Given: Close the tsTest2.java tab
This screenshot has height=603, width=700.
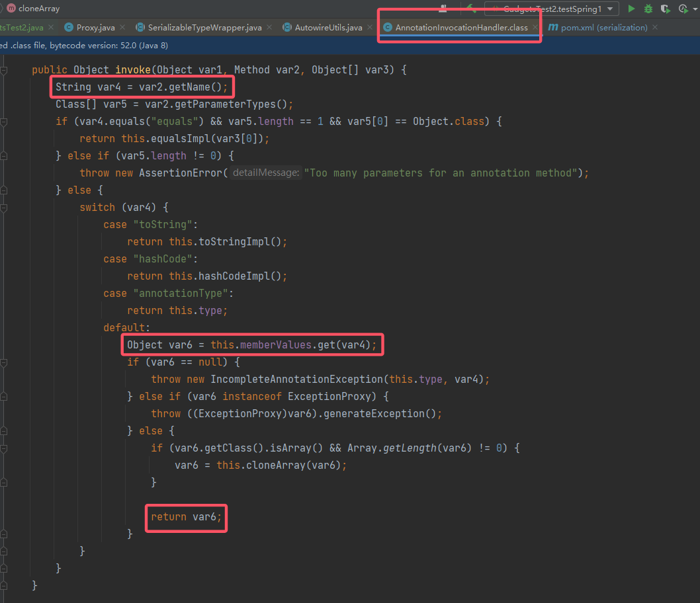Looking at the screenshot, I should (51, 28).
